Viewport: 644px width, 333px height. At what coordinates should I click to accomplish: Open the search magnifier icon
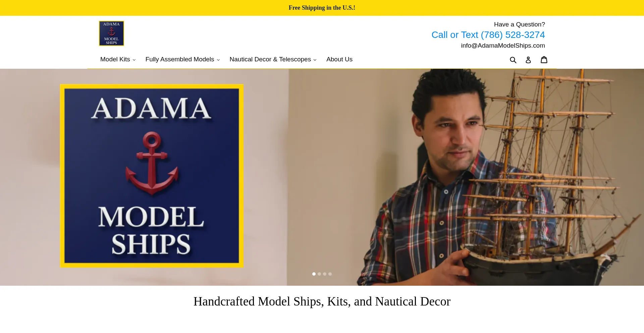513,60
